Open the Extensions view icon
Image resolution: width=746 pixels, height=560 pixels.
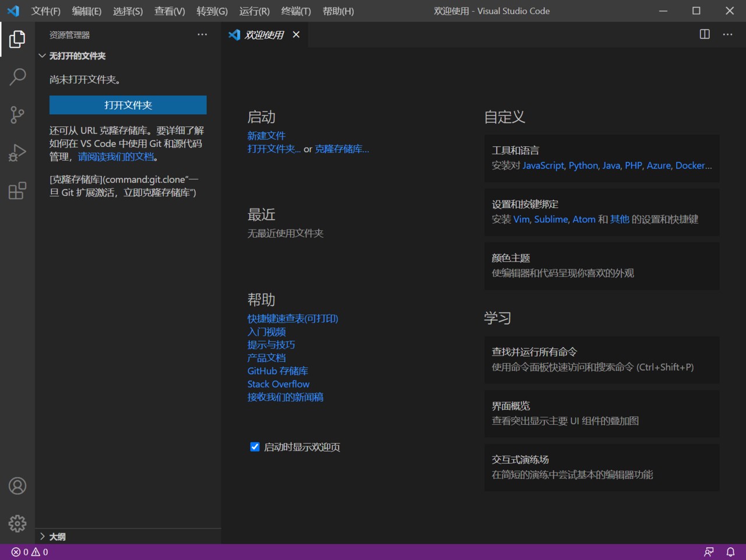17,191
